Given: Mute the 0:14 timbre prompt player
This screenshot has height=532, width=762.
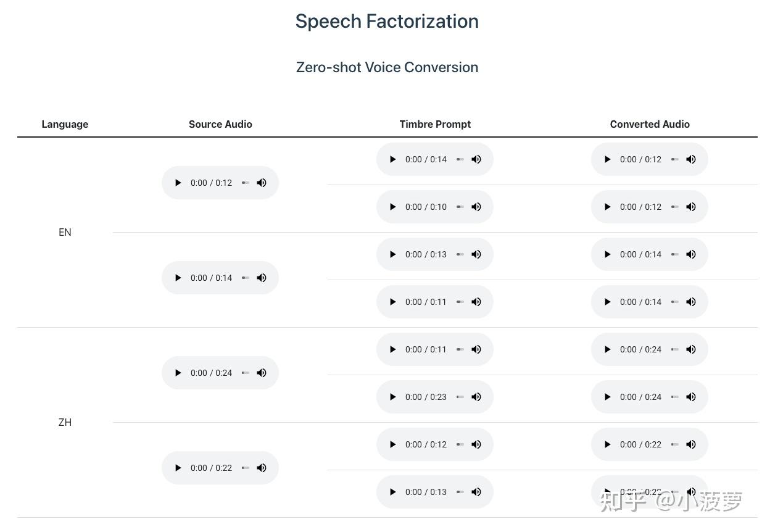Looking at the screenshot, I should pos(476,159).
